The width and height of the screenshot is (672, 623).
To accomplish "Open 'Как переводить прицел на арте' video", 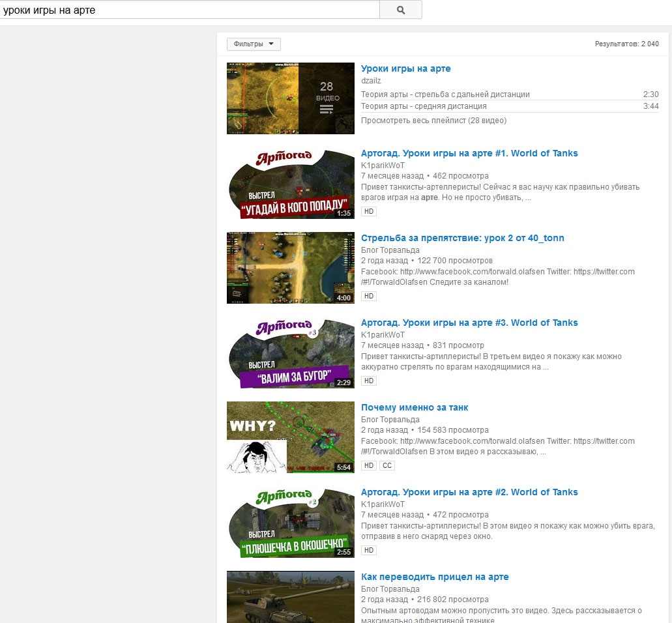I will pos(435,577).
